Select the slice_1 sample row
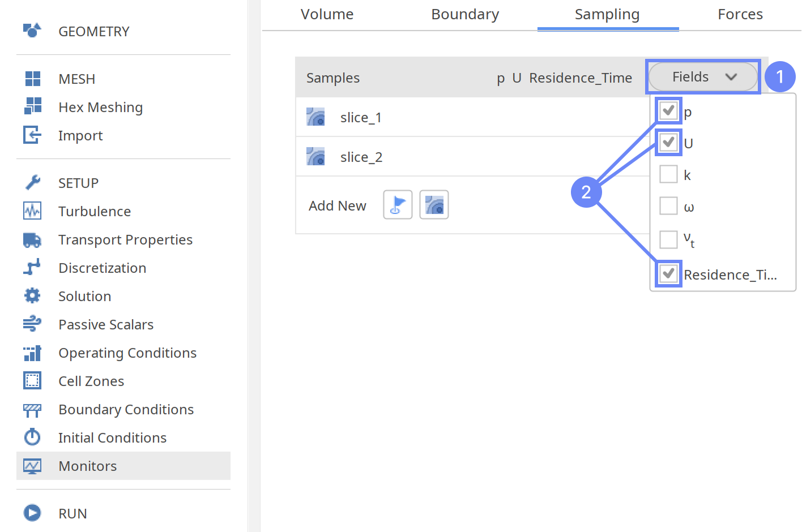The height and width of the screenshot is (532, 802). 361,118
